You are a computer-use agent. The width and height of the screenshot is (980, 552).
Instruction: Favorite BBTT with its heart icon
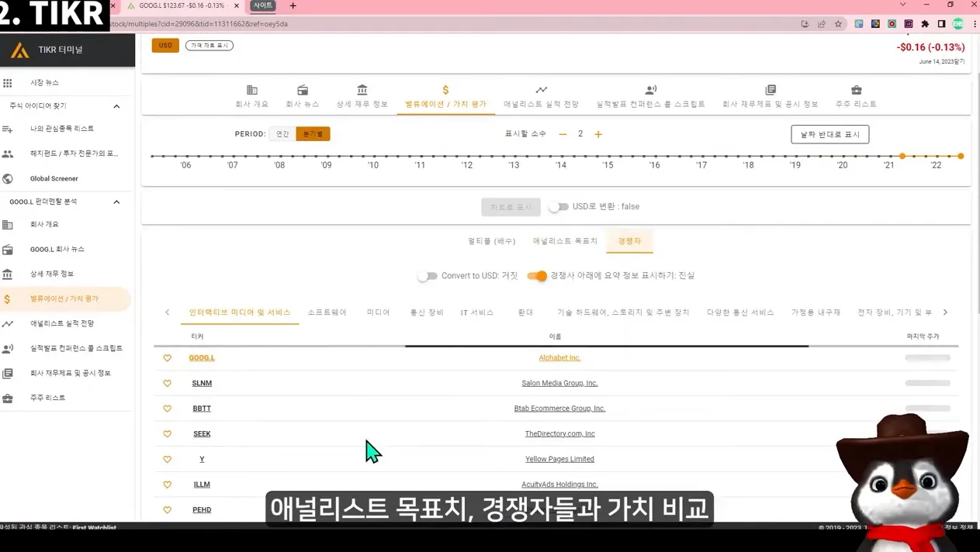(167, 409)
